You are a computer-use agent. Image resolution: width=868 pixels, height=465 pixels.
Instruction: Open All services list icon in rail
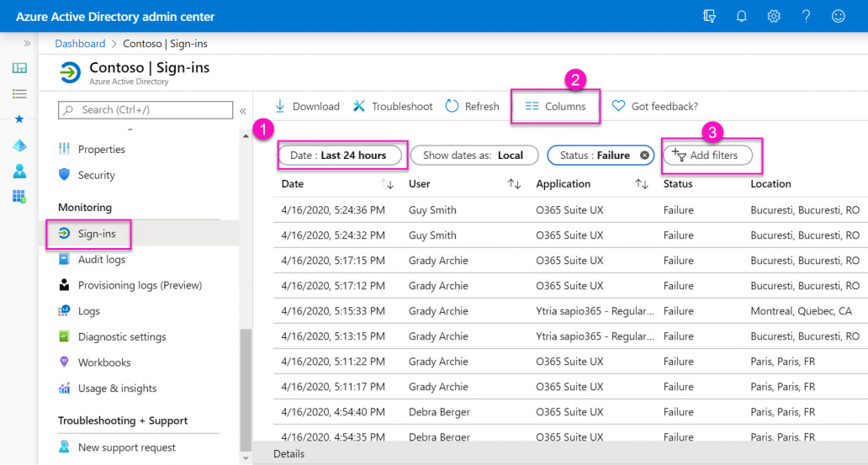pos(19,93)
